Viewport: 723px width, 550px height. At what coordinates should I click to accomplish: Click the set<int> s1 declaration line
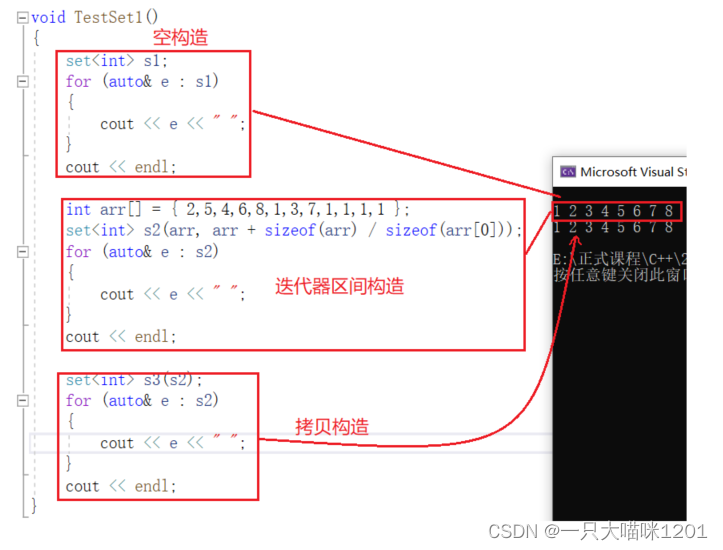[117, 61]
